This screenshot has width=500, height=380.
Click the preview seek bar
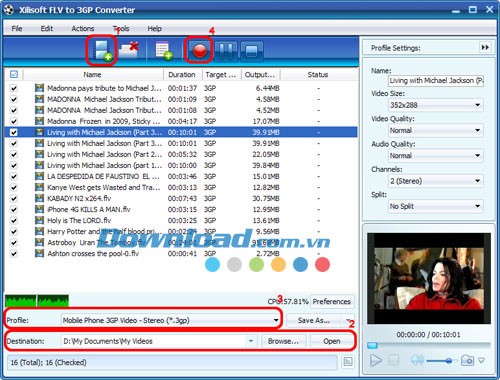click(429, 345)
